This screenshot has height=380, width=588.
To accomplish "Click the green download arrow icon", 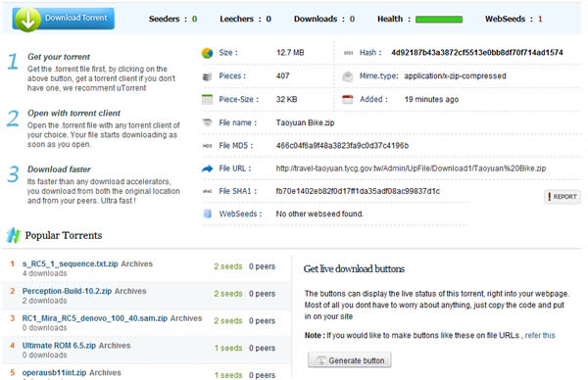I will (27, 20).
